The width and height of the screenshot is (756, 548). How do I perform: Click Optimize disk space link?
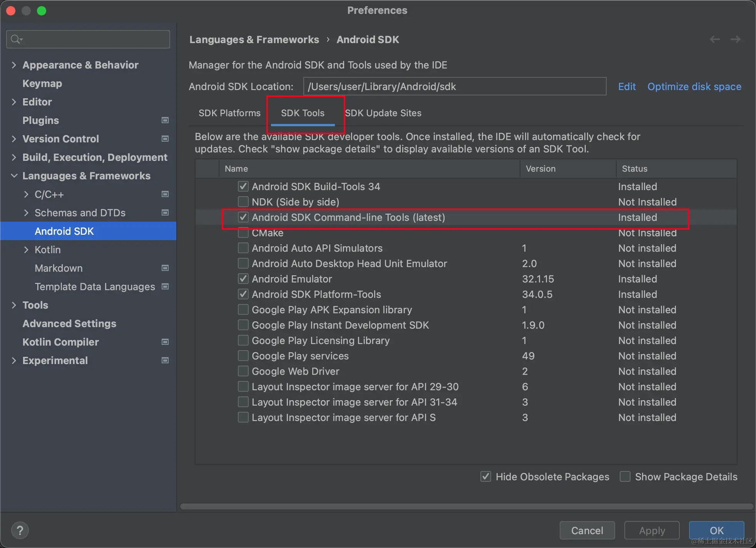(694, 87)
